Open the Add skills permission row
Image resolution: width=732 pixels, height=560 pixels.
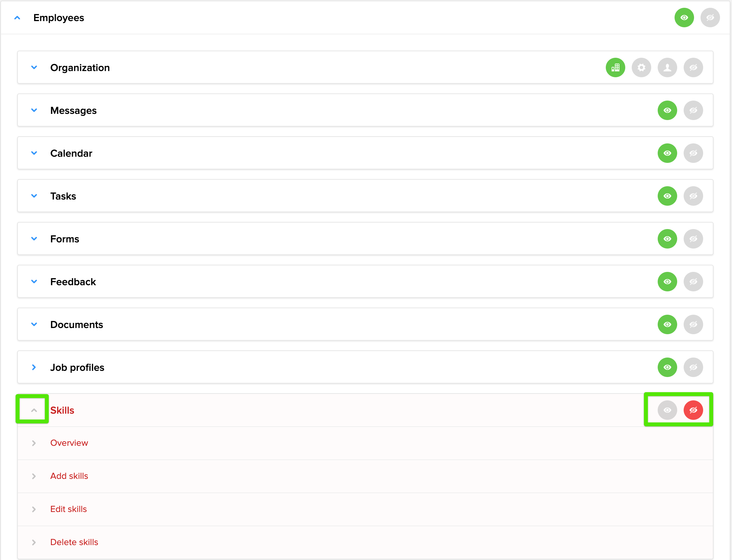pos(69,476)
